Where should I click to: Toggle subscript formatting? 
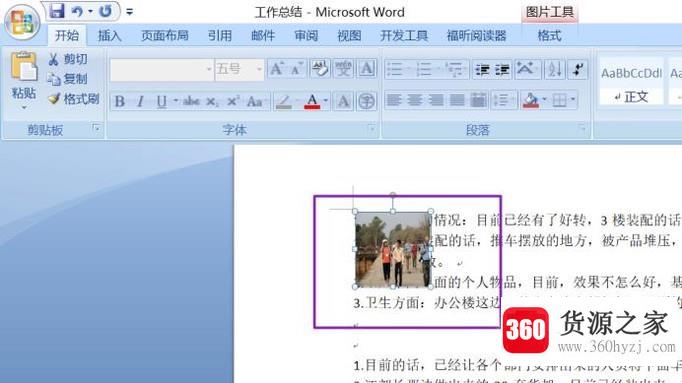tap(212, 102)
